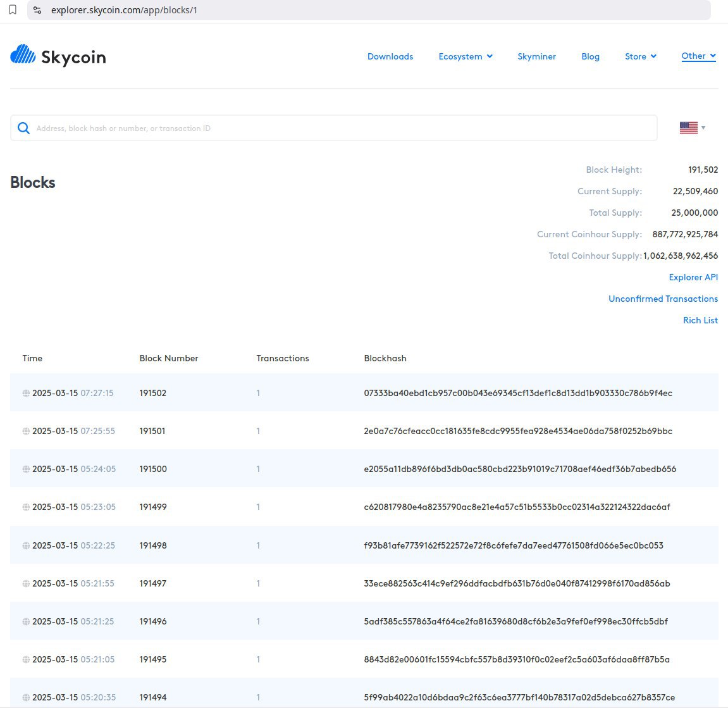Click globe icon on block 191500 row
The width and height of the screenshot is (728, 708).
point(26,469)
